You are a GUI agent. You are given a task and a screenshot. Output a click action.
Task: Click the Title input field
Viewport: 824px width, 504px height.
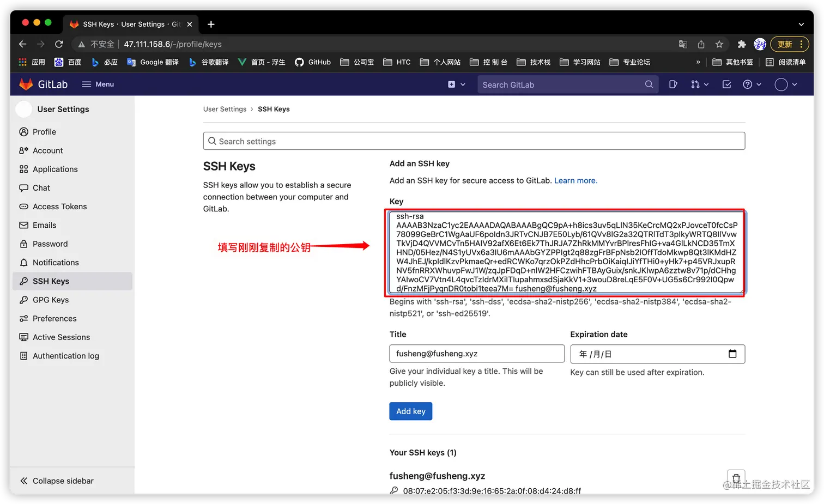tap(477, 354)
